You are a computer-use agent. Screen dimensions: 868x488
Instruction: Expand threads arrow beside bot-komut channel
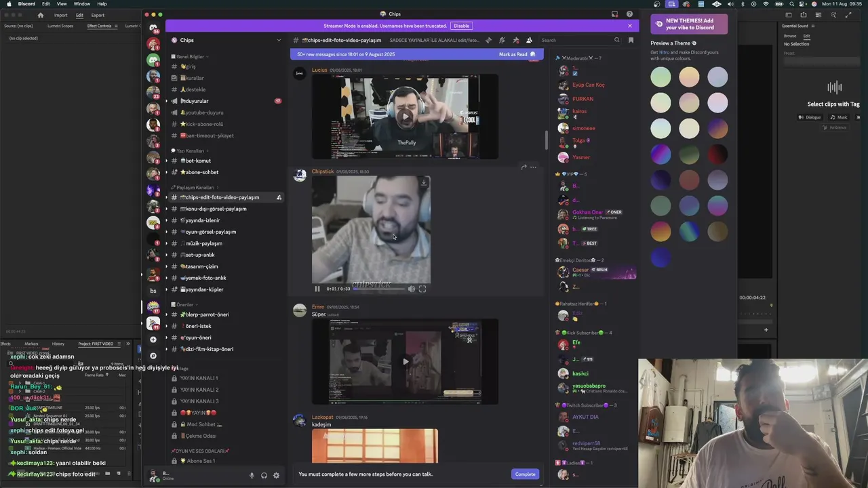[x=166, y=161]
